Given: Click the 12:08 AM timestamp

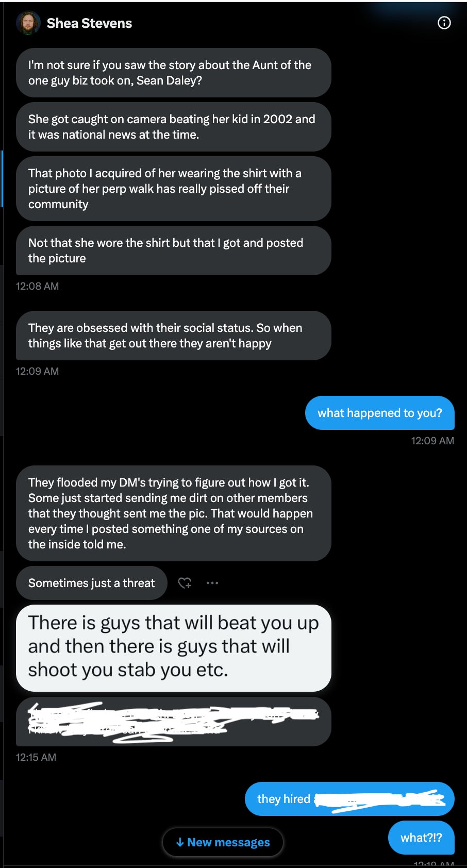Looking at the screenshot, I should click(x=37, y=286).
